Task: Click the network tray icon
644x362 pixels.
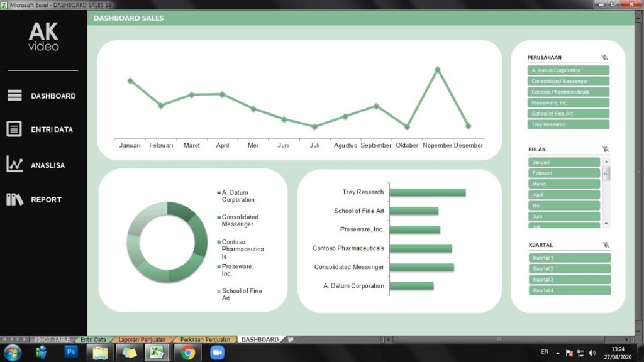Action: (x=580, y=353)
